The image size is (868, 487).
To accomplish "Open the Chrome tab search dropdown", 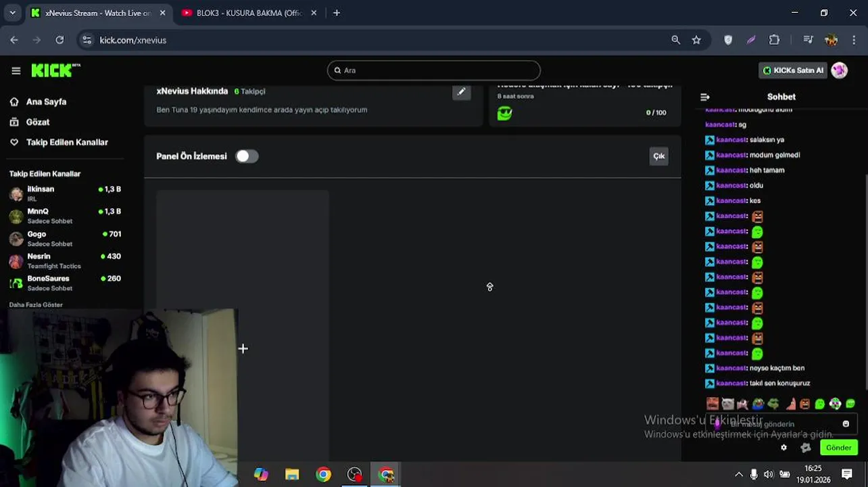I will click(x=12, y=13).
